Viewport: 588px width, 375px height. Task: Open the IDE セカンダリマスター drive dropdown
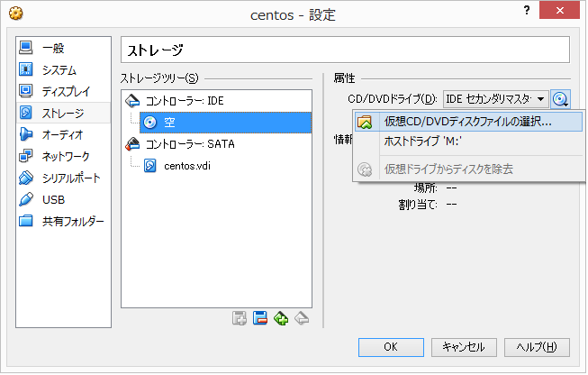pos(495,99)
